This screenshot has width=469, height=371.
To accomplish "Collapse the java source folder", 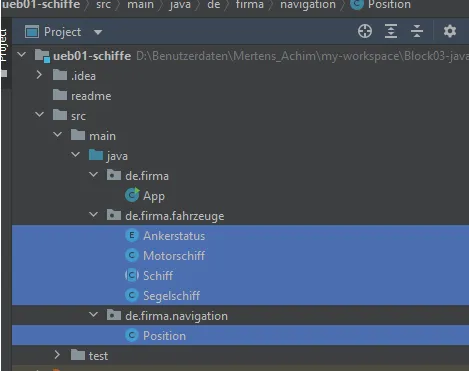I will pos(75,154).
